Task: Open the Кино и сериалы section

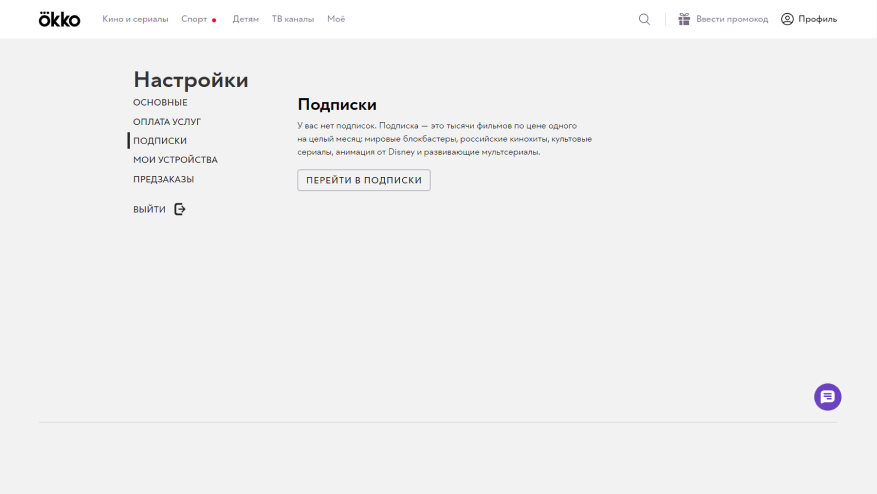Action: 135,19
